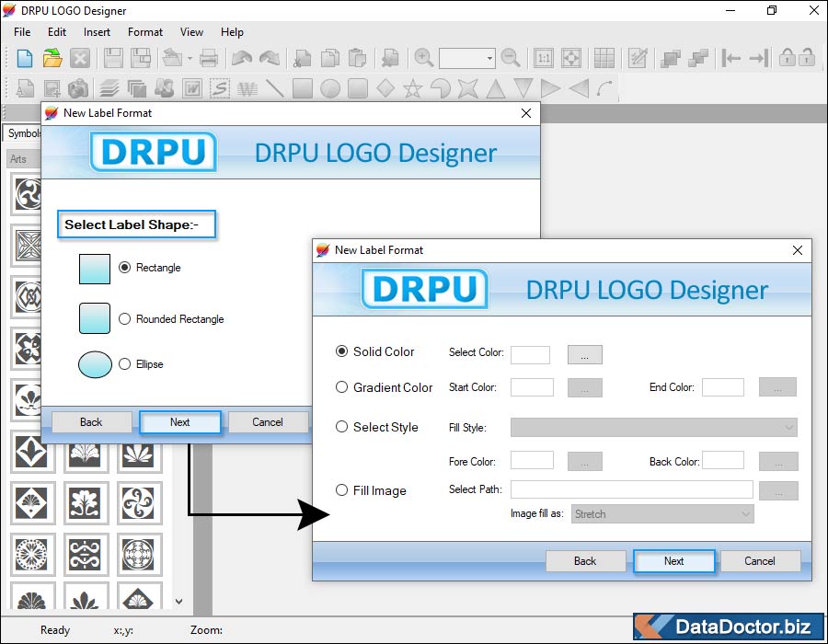
Task: Create a new file from the toolbar
Action: 24,58
